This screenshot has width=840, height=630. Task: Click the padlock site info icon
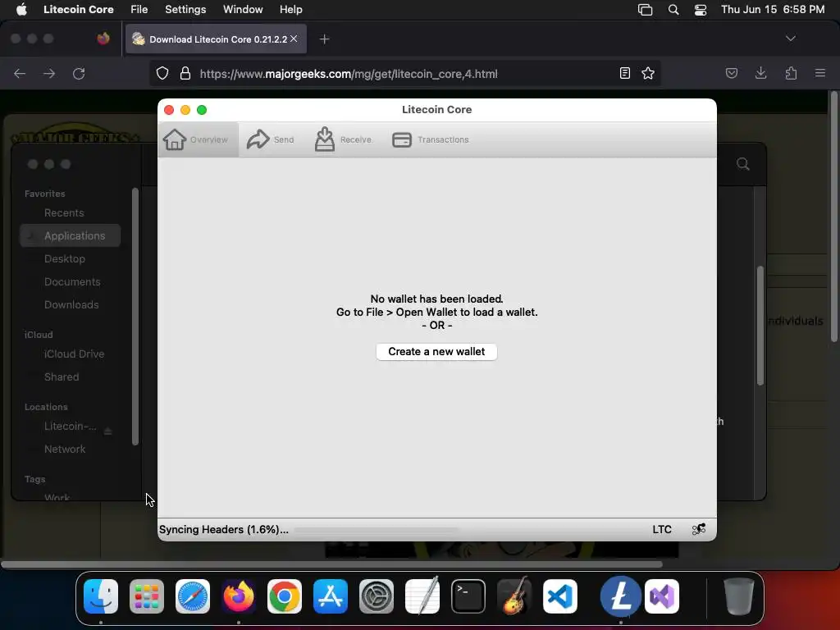(x=185, y=73)
